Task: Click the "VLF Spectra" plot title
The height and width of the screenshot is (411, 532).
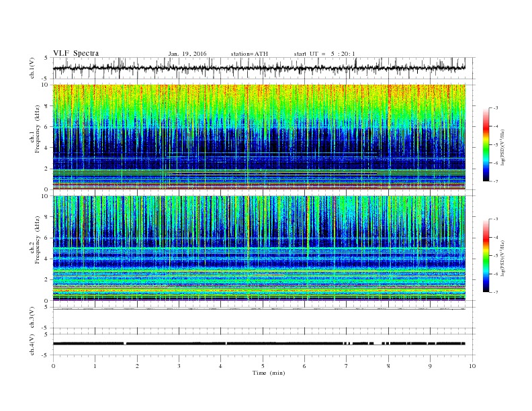Action: click(x=76, y=53)
